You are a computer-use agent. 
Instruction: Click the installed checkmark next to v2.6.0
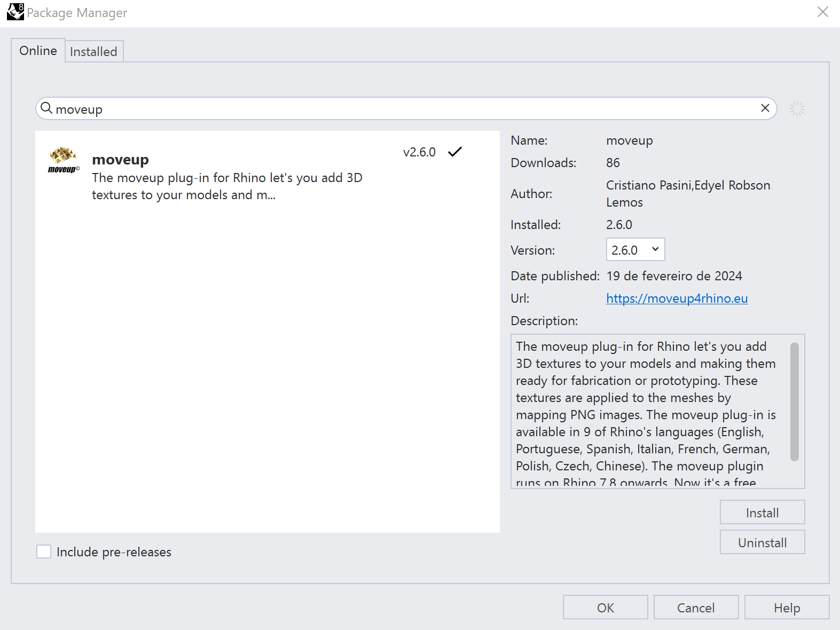click(455, 152)
